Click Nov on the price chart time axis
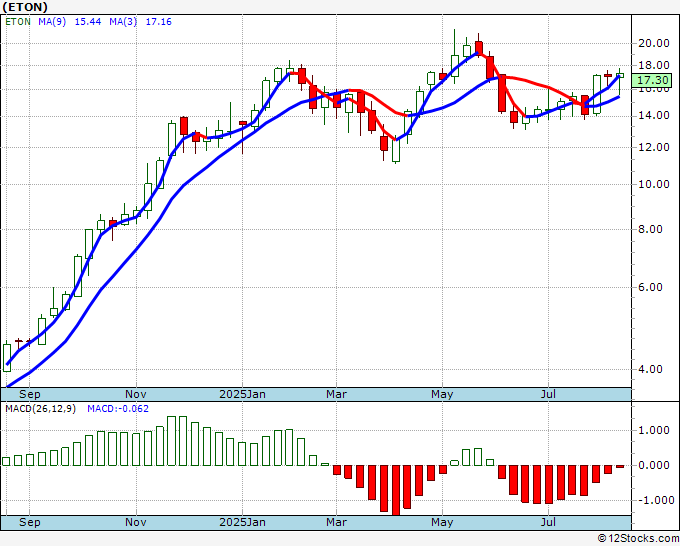680x546 pixels. point(136,394)
